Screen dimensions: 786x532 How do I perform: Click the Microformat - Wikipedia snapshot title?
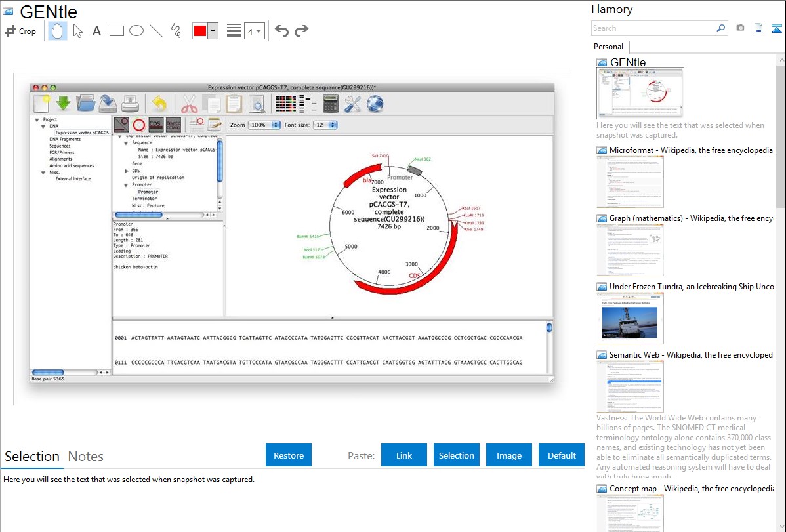tap(691, 150)
